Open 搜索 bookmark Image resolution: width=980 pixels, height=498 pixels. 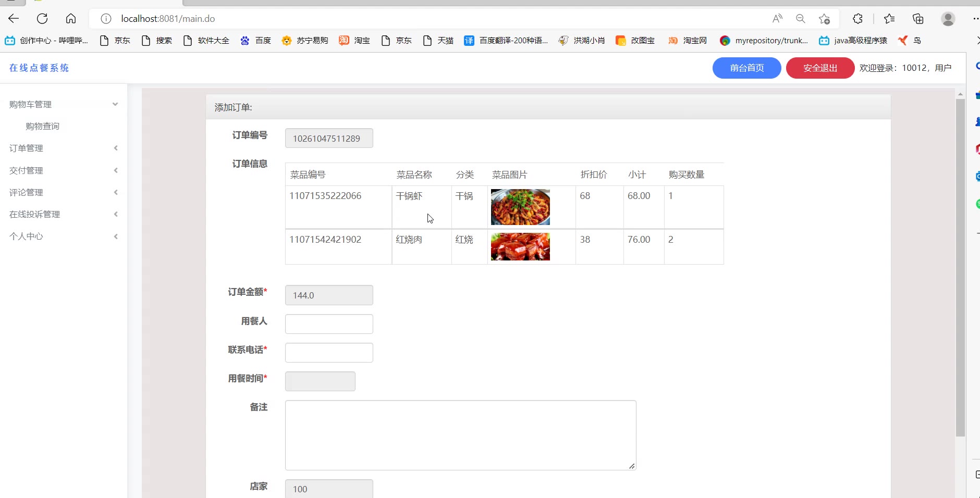[156, 41]
